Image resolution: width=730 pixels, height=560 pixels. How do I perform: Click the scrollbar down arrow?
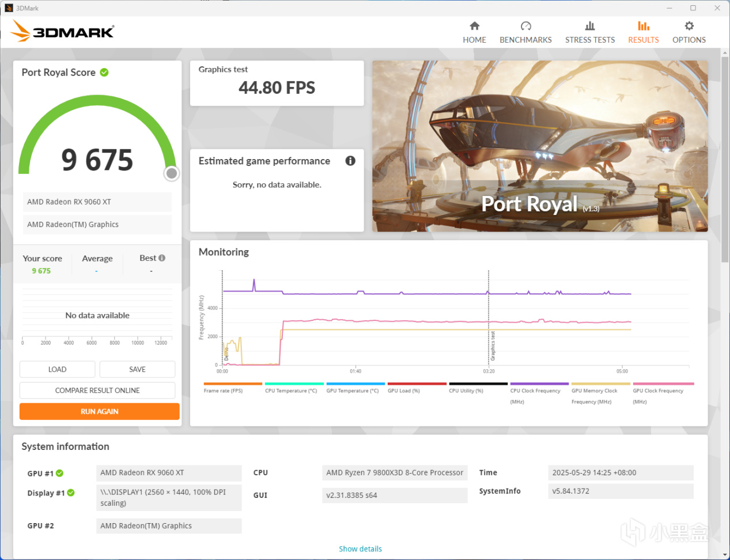[x=725, y=555]
